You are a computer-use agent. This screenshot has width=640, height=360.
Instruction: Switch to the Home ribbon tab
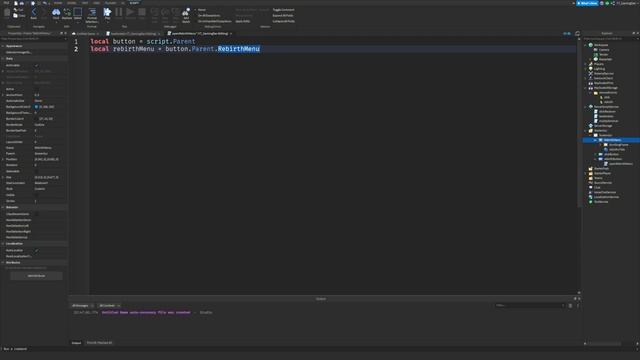coord(58,3)
